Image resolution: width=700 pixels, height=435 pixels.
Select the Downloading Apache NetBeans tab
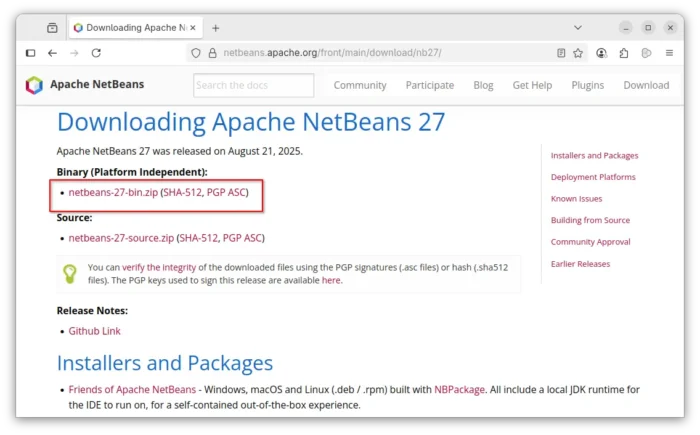[136, 28]
